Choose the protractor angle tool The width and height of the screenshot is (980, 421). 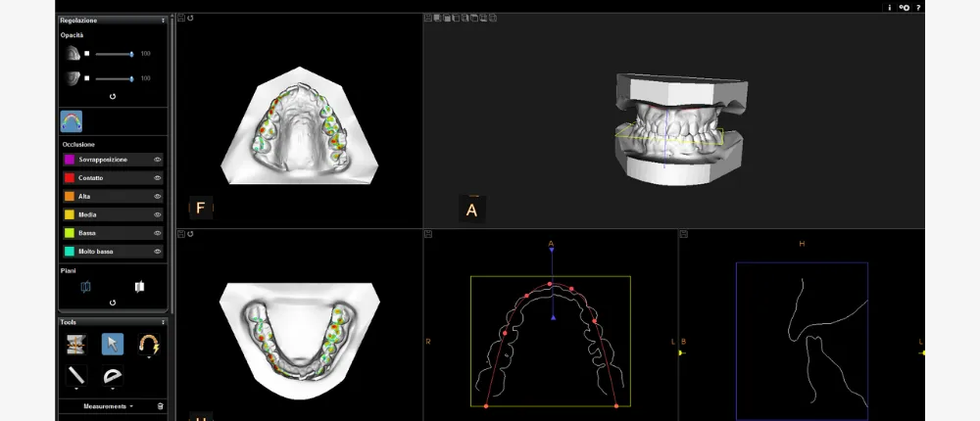click(113, 376)
